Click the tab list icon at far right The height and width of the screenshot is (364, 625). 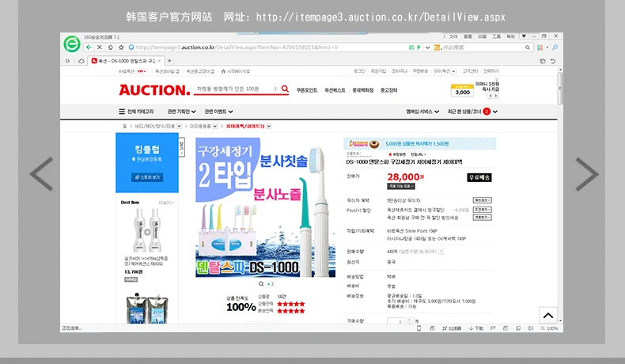[543, 61]
